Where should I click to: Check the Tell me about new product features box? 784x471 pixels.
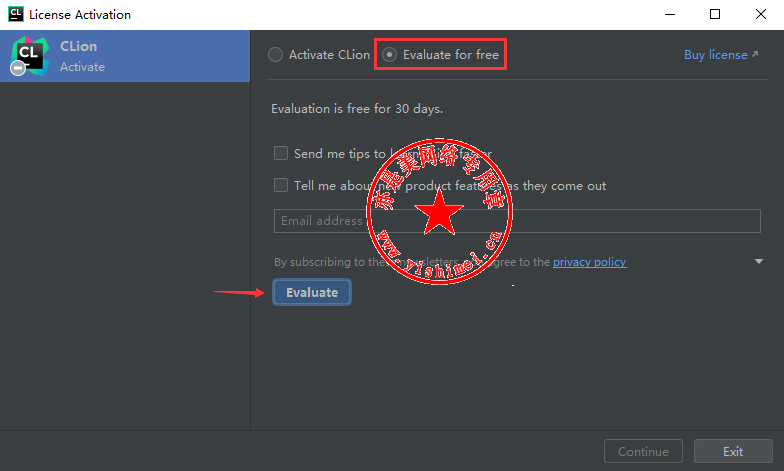[281, 185]
